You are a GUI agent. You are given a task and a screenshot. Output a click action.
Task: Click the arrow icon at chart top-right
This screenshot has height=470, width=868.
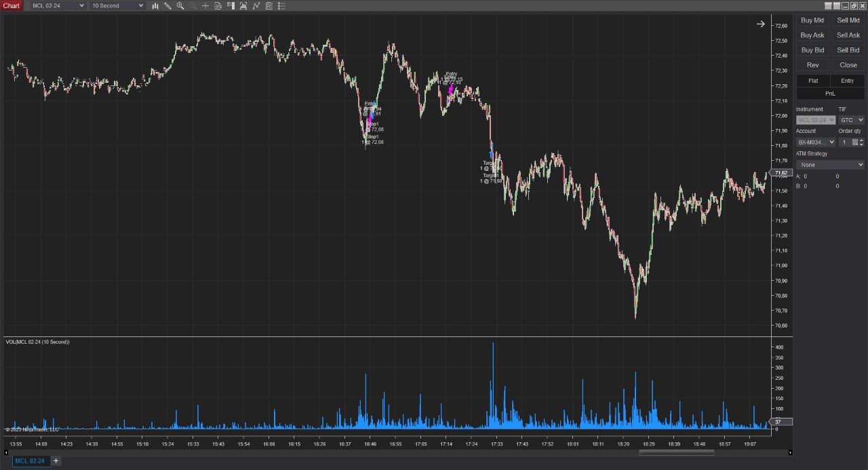[760, 24]
